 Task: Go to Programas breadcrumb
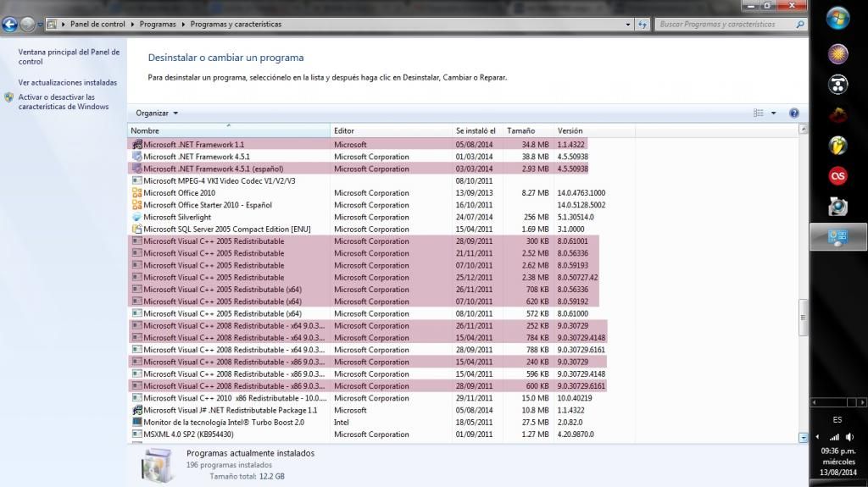pyautogui.click(x=158, y=25)
